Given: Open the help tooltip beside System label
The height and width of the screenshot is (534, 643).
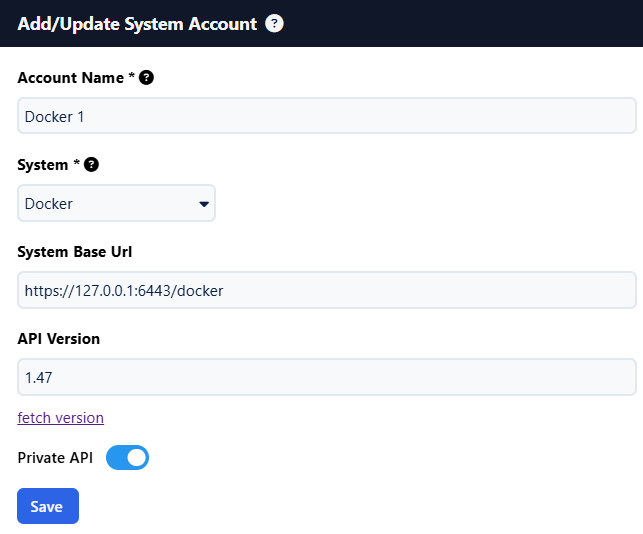Looking at the screenshot, I should coord(91,164).
